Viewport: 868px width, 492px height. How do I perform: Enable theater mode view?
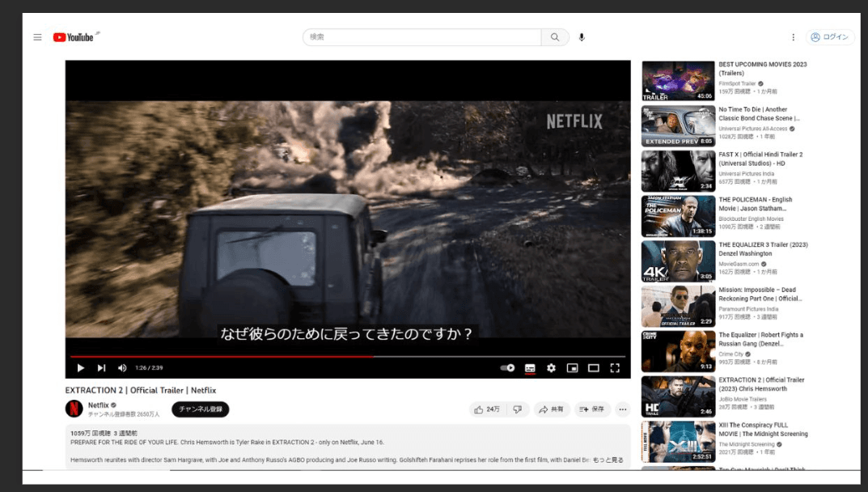594,368
